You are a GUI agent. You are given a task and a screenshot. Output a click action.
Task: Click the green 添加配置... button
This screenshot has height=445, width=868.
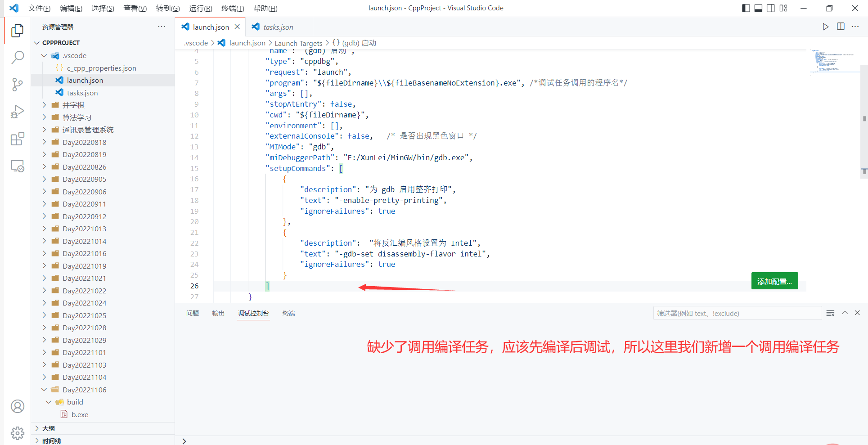774,281
